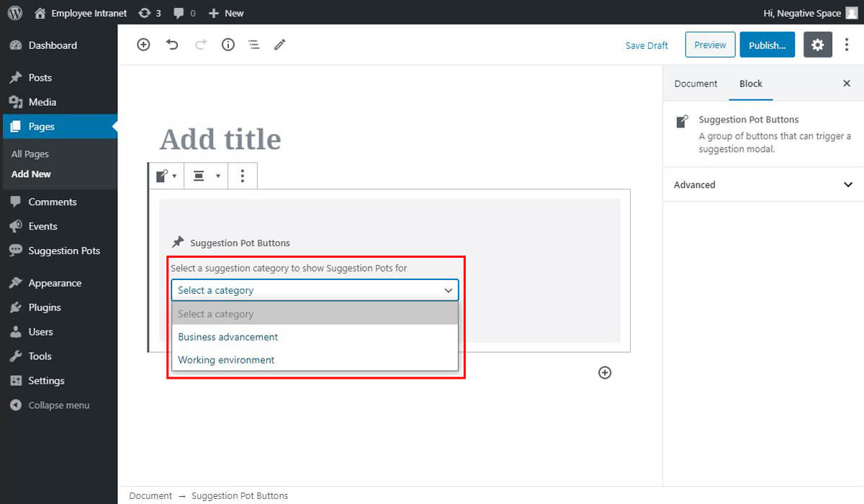Image resolution: width=864 pixels, height=504 pixels.
Task: Choose Working environment option
Action: (x=226, y=360)
